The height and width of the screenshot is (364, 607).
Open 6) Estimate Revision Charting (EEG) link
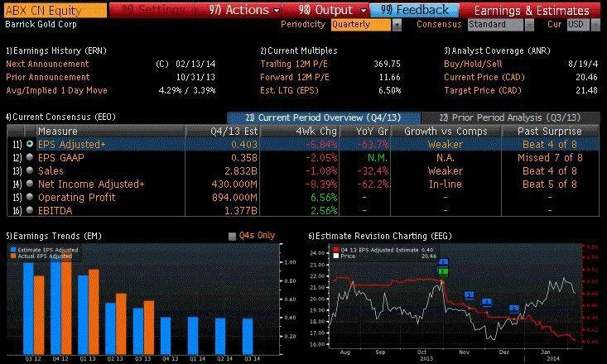[380, 236]
